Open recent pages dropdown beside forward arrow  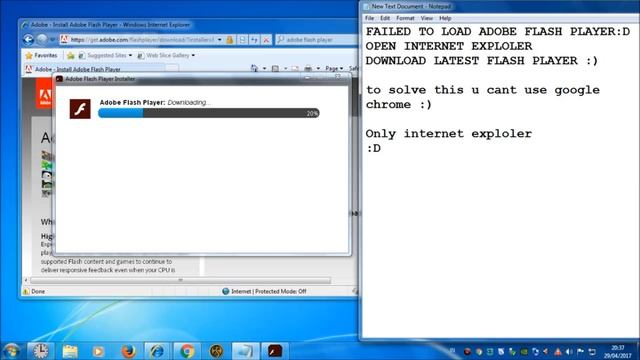click(52, 40)
